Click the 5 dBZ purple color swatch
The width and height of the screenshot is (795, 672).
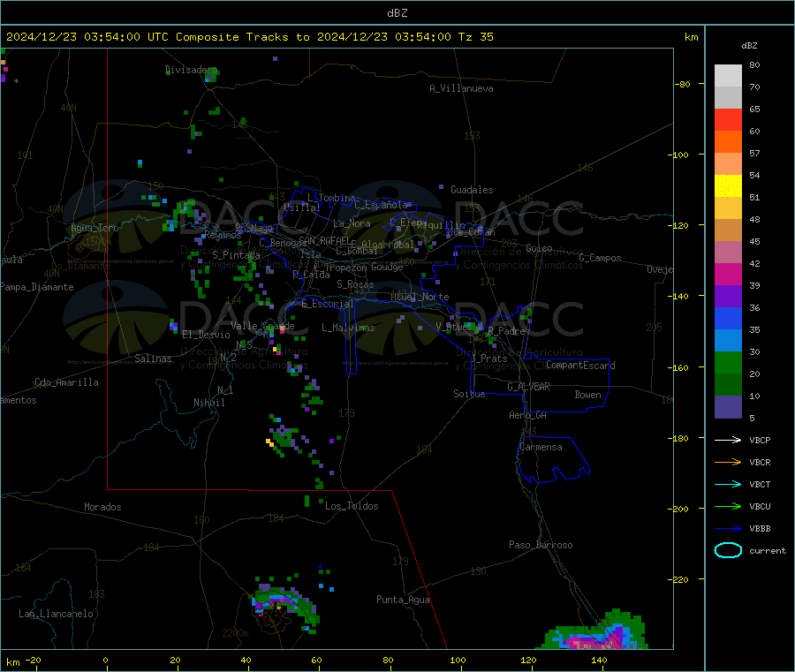(728, 407)
